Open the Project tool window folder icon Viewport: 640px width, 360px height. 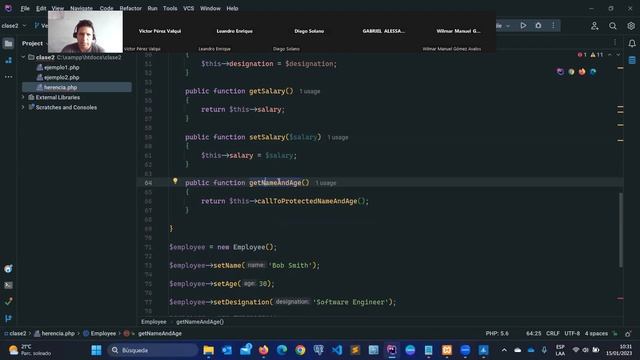tap(8, 43)
